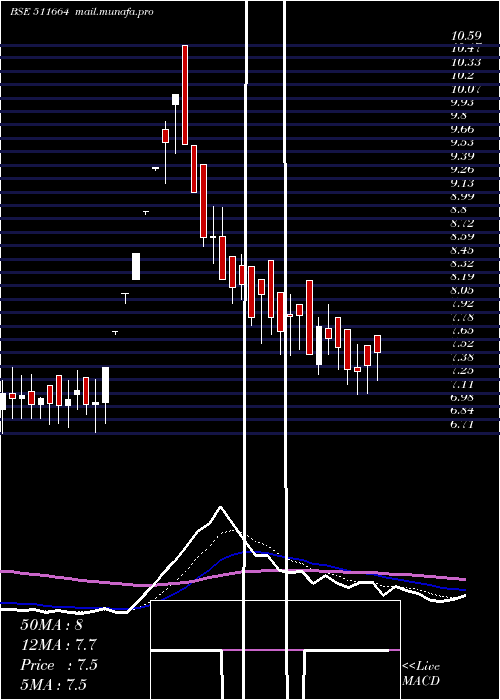Select the 7.38 price axis label
Screen dimensions: 500x700
tap(462, 357)
